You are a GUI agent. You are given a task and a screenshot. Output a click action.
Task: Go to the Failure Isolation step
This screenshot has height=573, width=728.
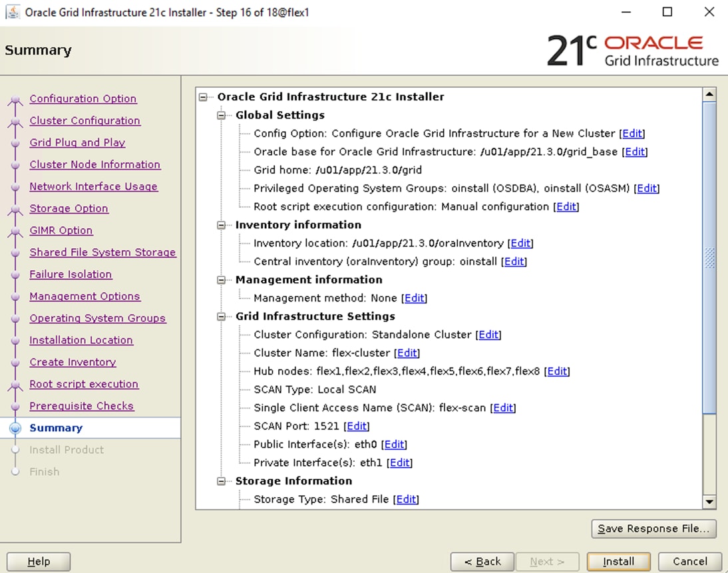click(71, 274)
